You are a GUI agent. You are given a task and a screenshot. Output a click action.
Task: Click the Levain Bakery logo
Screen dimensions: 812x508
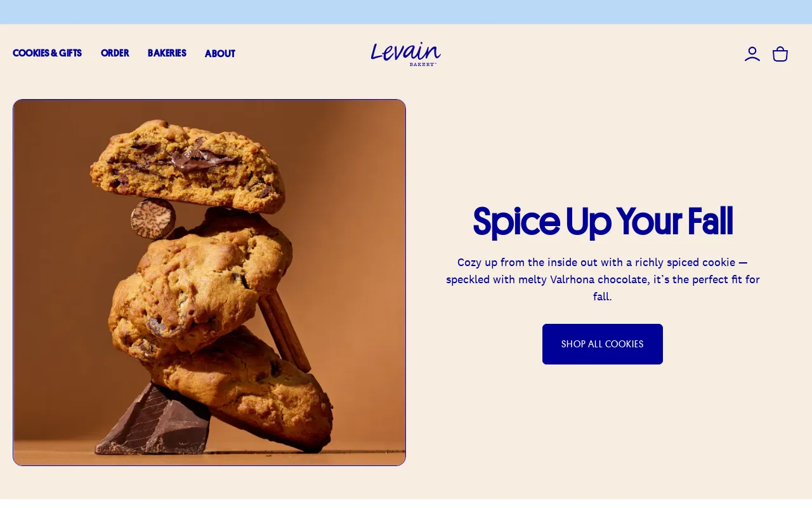coord(406,54)
